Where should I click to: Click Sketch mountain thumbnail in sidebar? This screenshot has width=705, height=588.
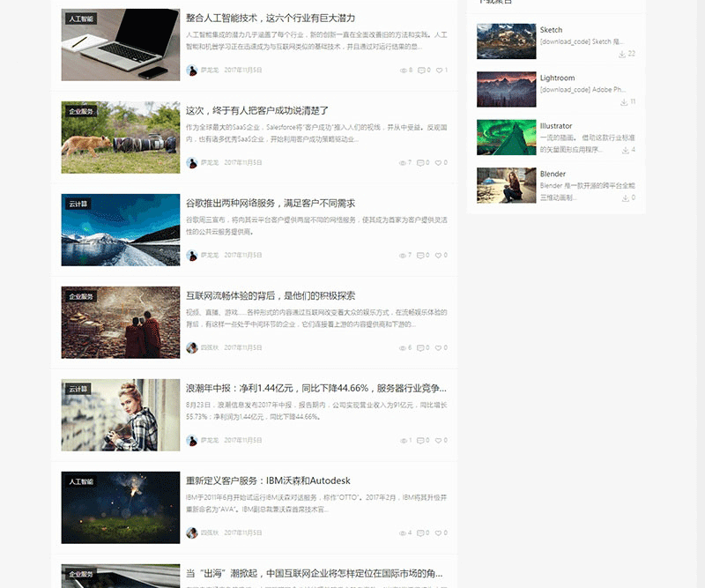(506, 41)
